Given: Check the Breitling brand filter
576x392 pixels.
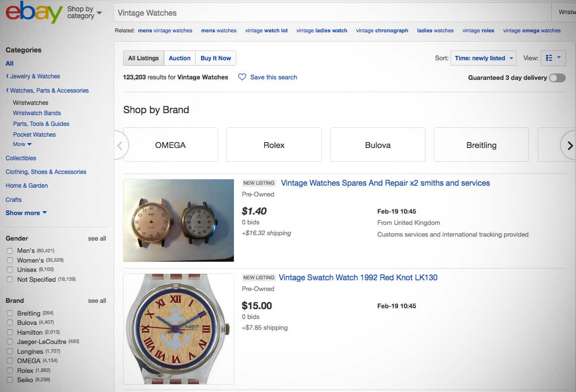Looking at the screenshot, I should click(x=9, y=313).
